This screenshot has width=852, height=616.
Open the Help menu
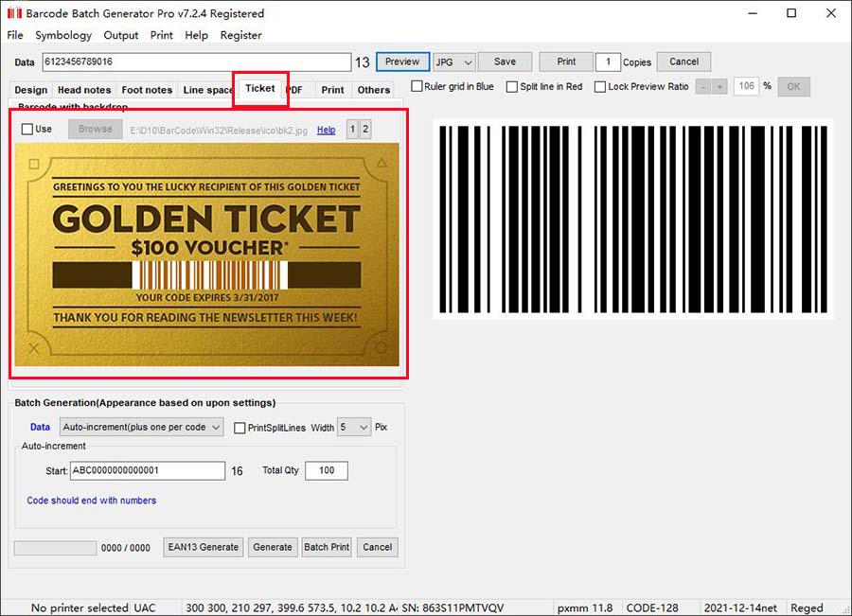[196, 35]
